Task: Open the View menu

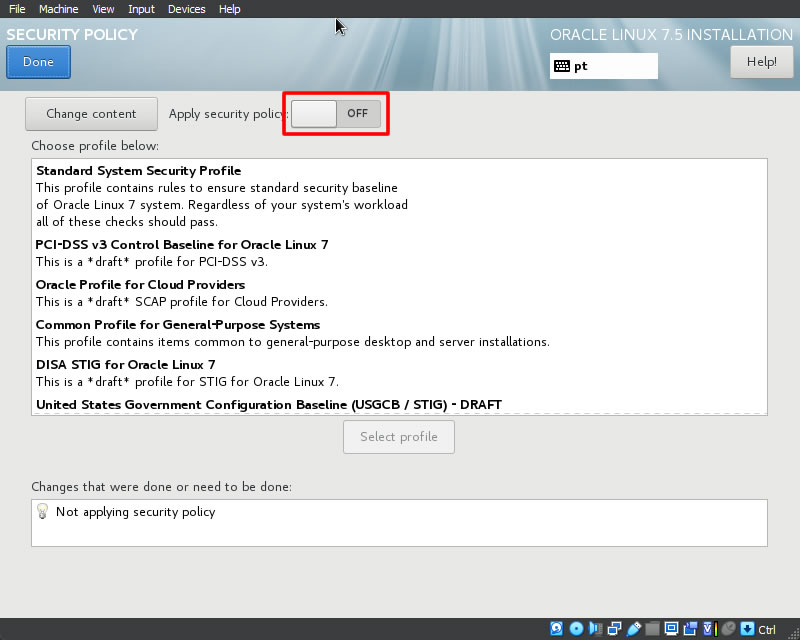Action: (x=103, y=9)
